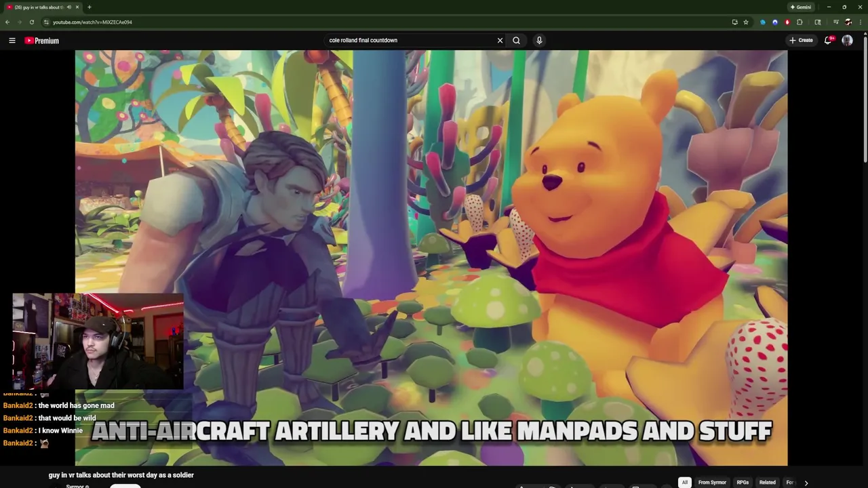The width and height of the screenshot is (868, 488).
Task: Open the red extension icon
Action: point(787,22)
